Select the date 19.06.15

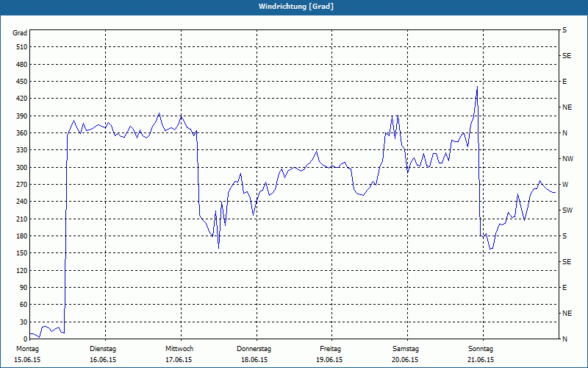(x=329, y=360)
